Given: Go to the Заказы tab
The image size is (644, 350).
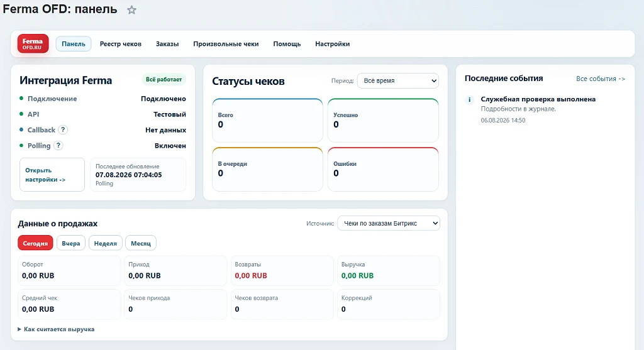Looking at the screenshot, I should coord(167,44).
